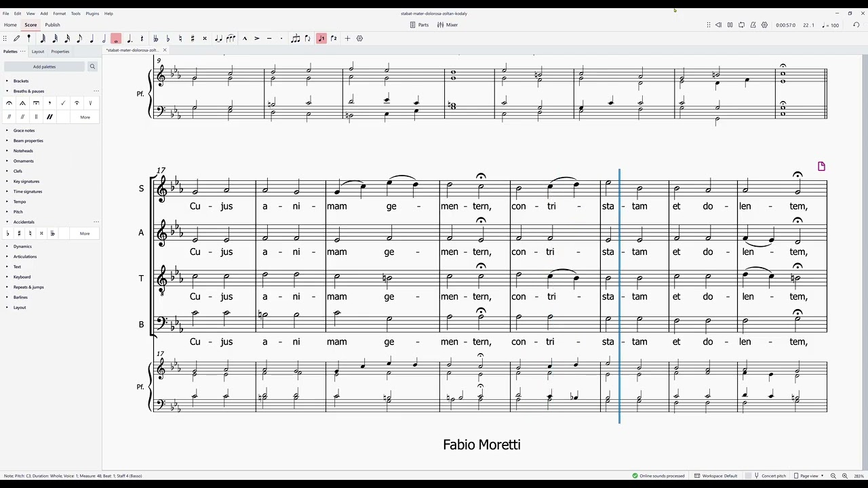Select Voice 1
Viewport: 868px width, 488px height.
[321, 39]
